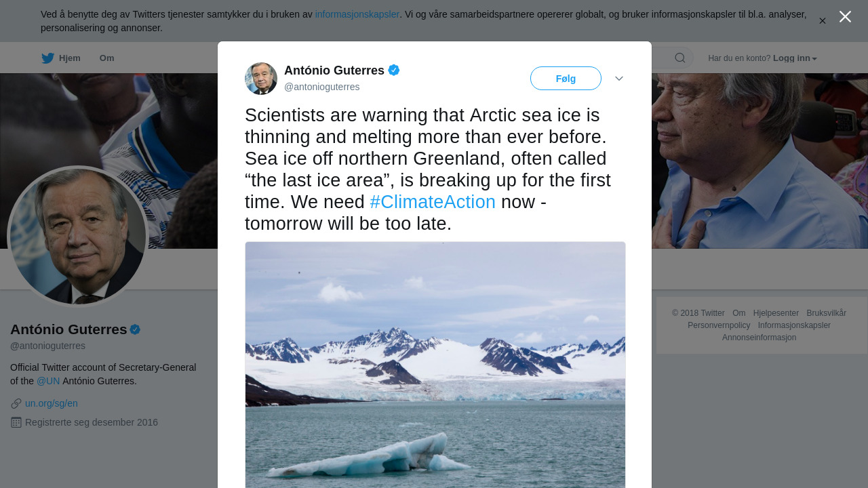
Task: Click the search magnifier icon
Action: pos(679,58)
